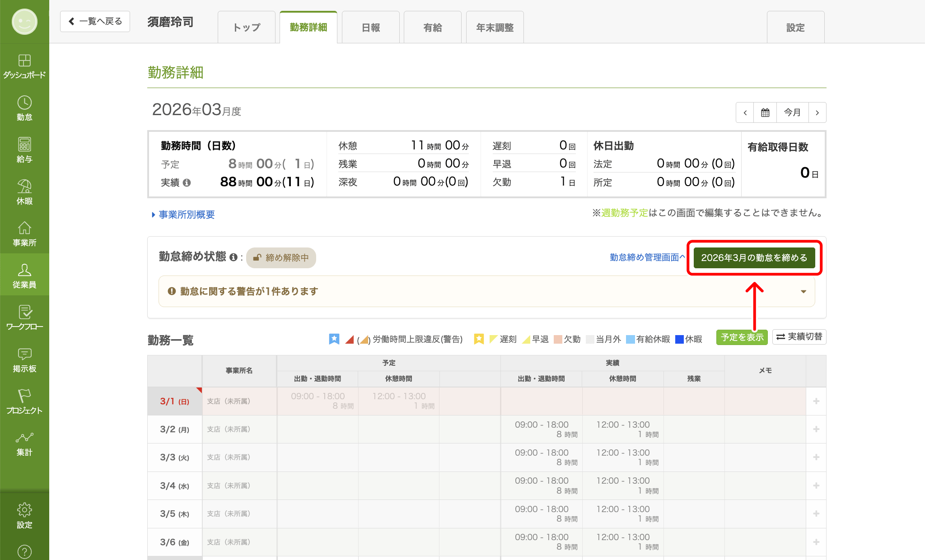925x560 pixels.
Task: Click the 3/5 (木) date cell
Action: coord(175,514)
